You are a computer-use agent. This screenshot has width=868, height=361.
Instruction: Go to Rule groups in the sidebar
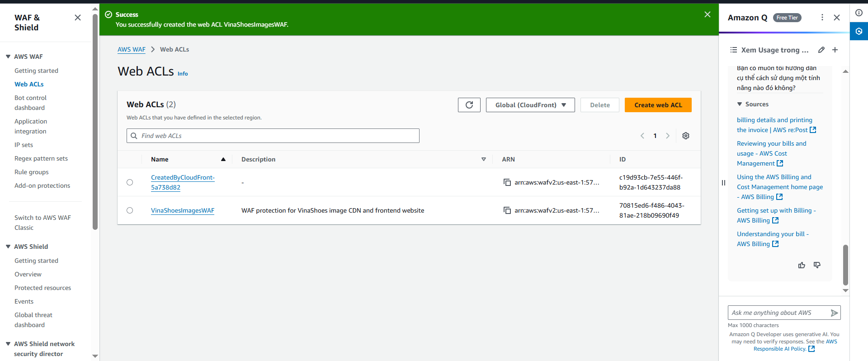[x=31, y=172]
